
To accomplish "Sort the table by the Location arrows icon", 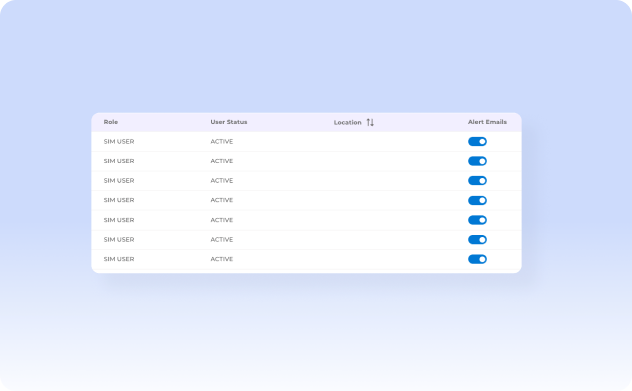I will click(370, 122).
